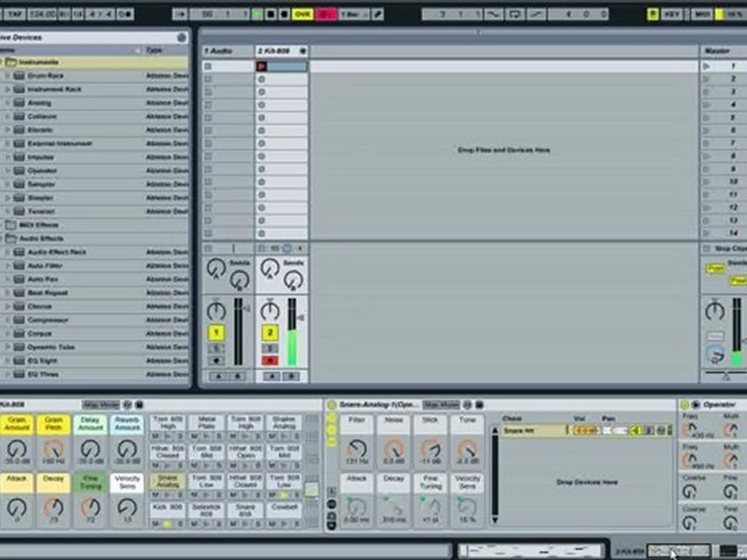Toggle Draw Mode pencil icon
The image size is (747, 560).
(378, 14)
